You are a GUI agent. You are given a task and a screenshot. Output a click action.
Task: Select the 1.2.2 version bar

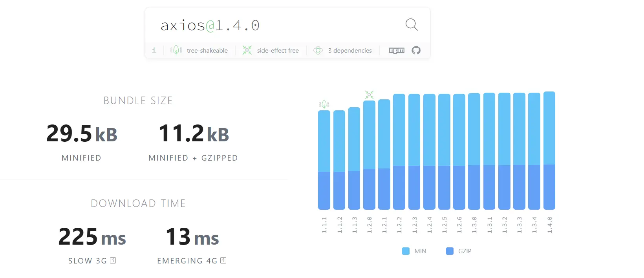pos(399,152)
